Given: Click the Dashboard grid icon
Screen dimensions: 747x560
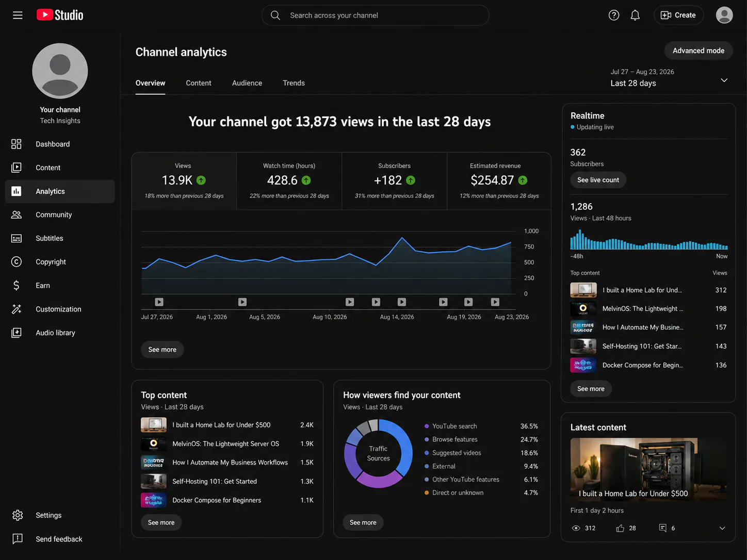Looking at the screenshot, I should tap(17, 144).
